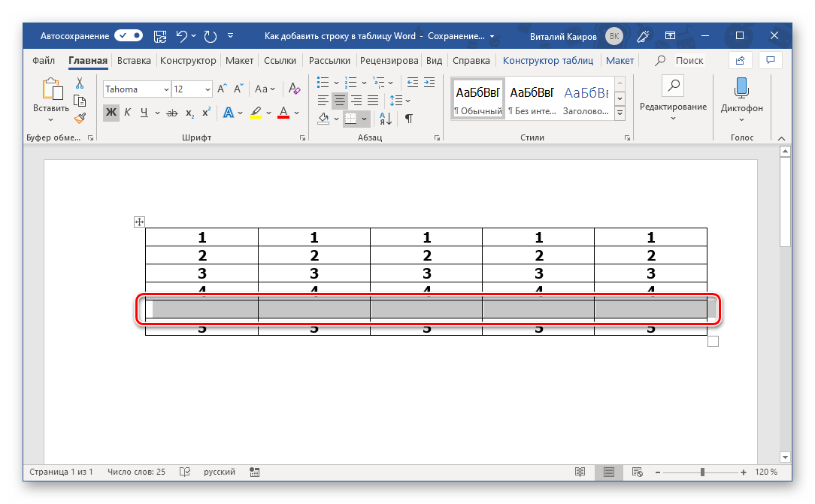Open Customize Quick Access Toolbar dropdown

230,36
